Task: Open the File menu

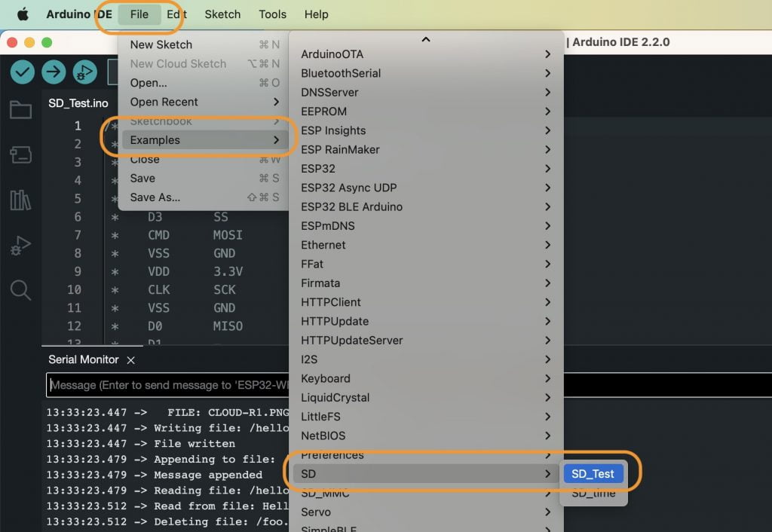Action: coord(139,14)
